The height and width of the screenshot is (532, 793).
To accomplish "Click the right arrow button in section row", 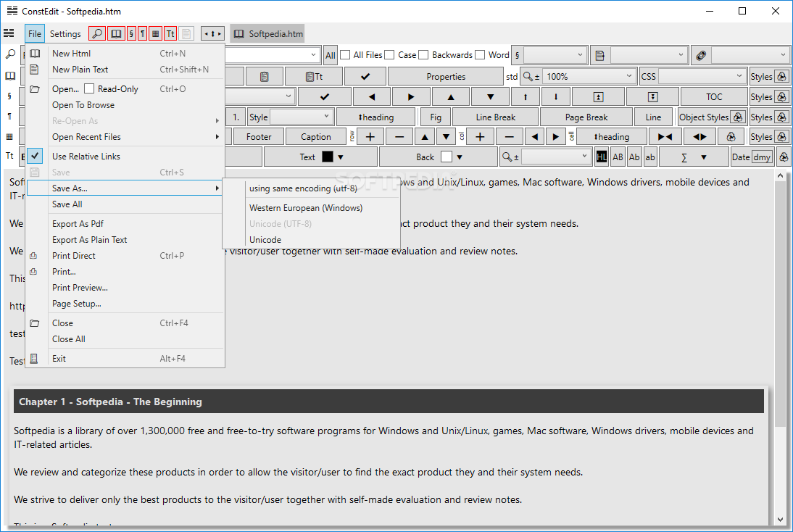I will [411, 96].
